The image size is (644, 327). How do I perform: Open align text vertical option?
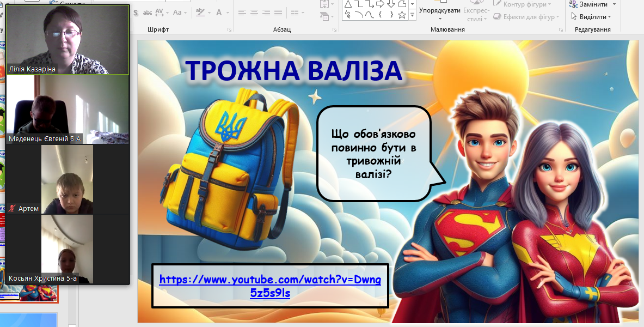[x=327, y=4]
